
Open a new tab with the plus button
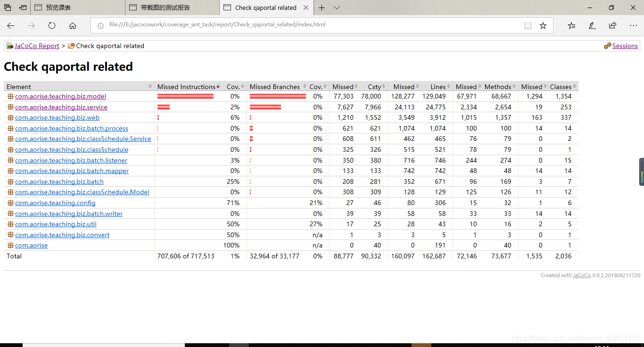322,8
